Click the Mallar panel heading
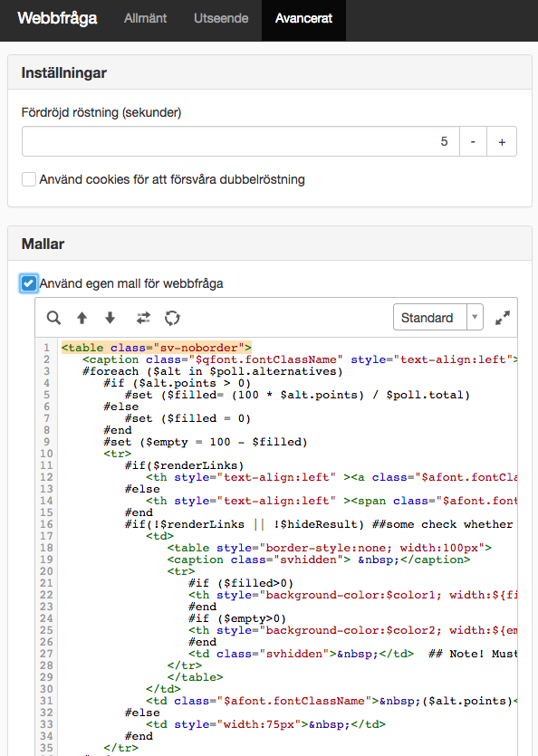This screenshot has height=756, width=538. pos(43,244)
